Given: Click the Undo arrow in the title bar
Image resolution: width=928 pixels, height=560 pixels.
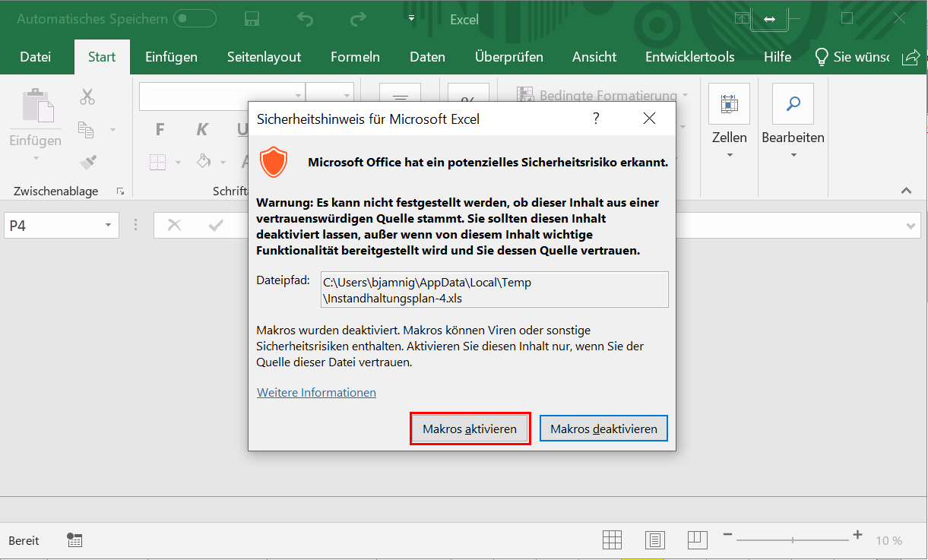Looking at the screenshot, I should pyautogui.click(x=305, y=19).
